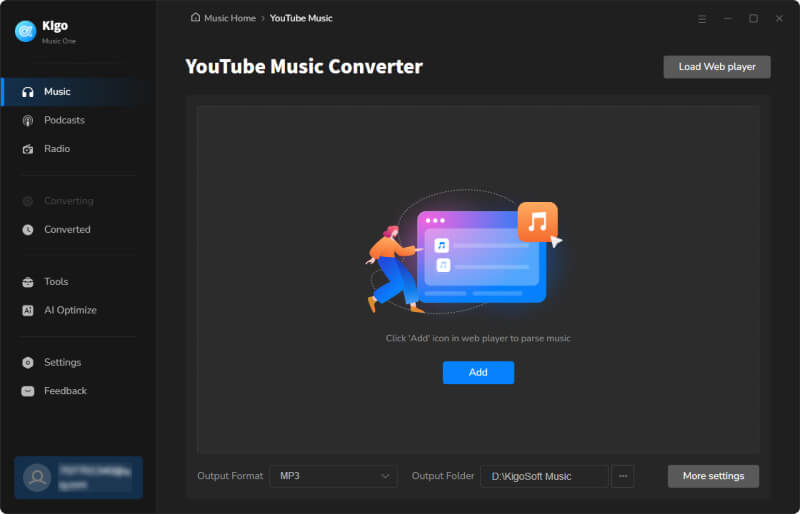The width and height of the screenshot is (800, 514).
Task: Click the AI Optimize icon
Action: click(28, 310)
